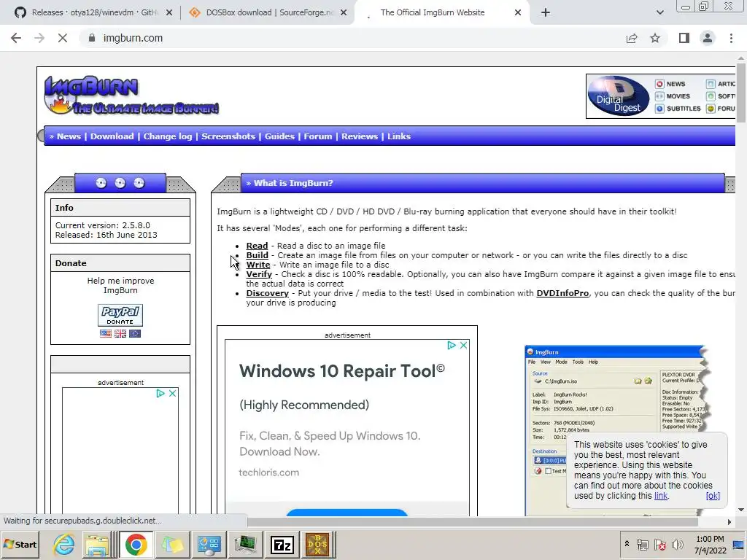This screenshot has height=560, width=747.
Task: Share this page icon in address bar
Action: pyautogui.click(x=632, y=38)
